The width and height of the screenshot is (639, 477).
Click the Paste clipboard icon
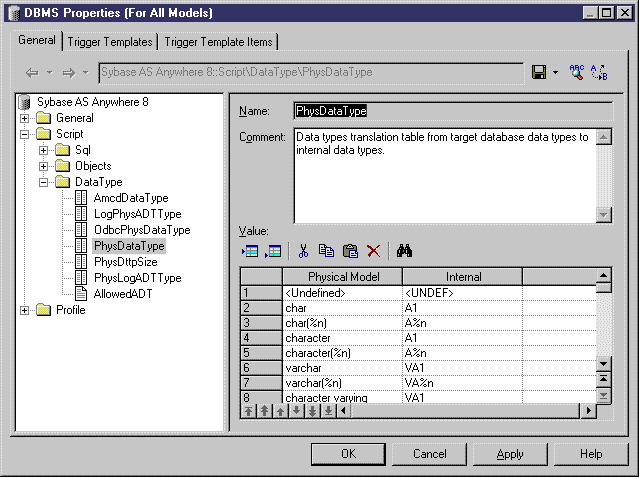click(x=350, y=251)
